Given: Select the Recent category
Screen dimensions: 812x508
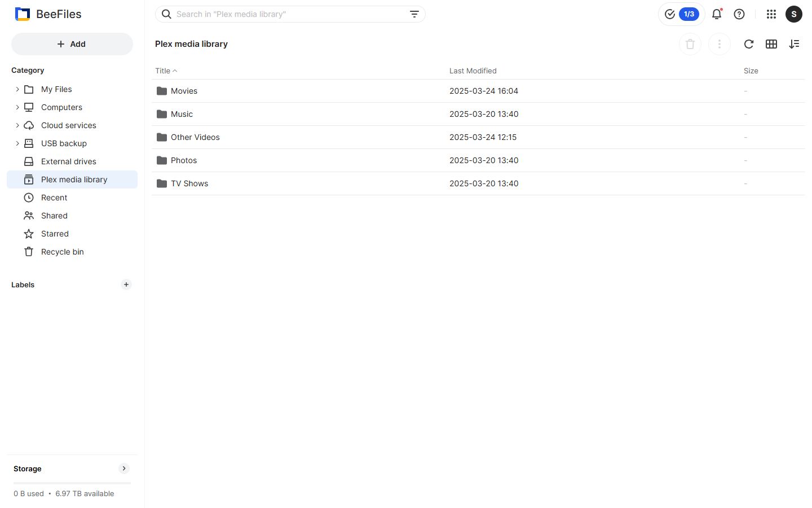Looking at the screenshot, I should pyautogui.click(x=54, y=197).
